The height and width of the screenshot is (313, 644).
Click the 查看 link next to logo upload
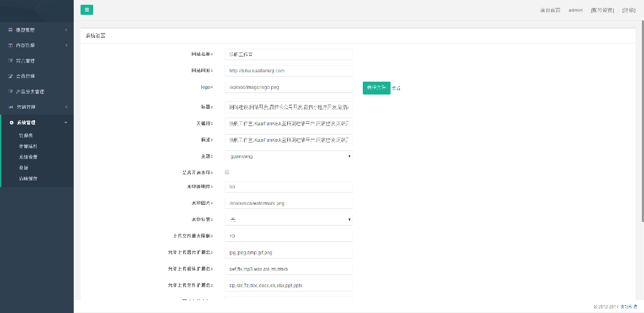click(x=396, y=88)
